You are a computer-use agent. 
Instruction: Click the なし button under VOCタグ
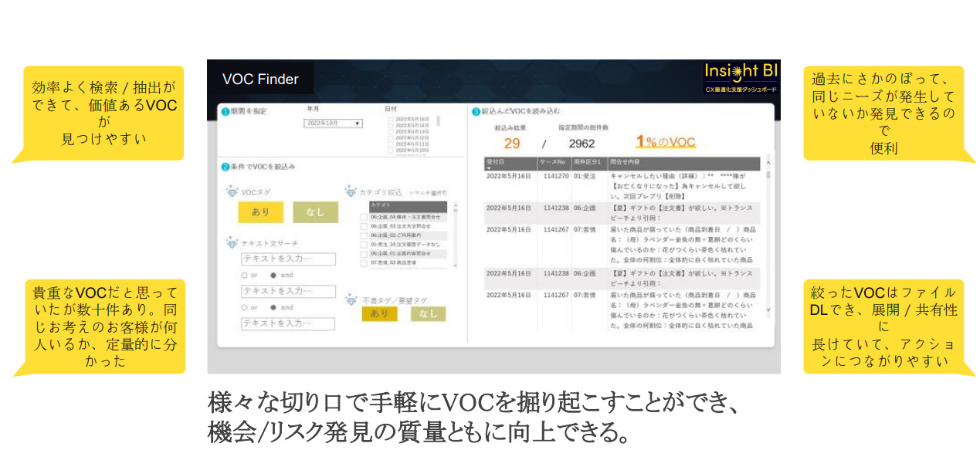point(316,212)
